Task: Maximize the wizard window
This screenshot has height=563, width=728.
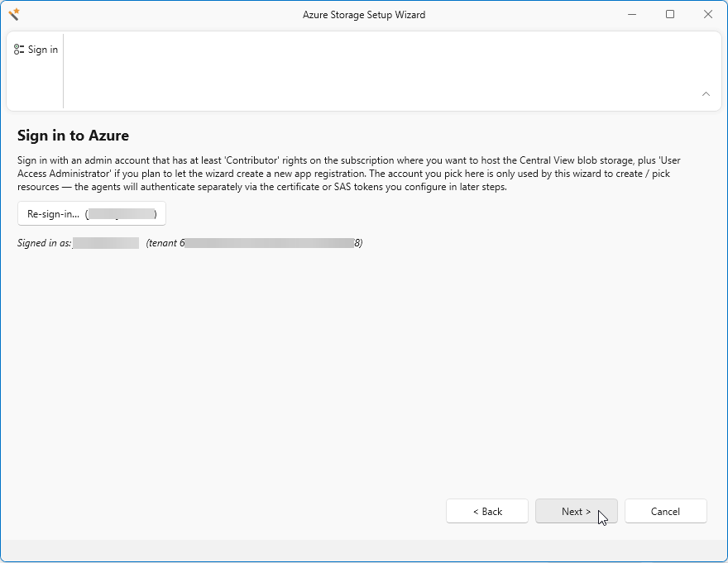Action: pyautogui.click(x=670, y=14)
